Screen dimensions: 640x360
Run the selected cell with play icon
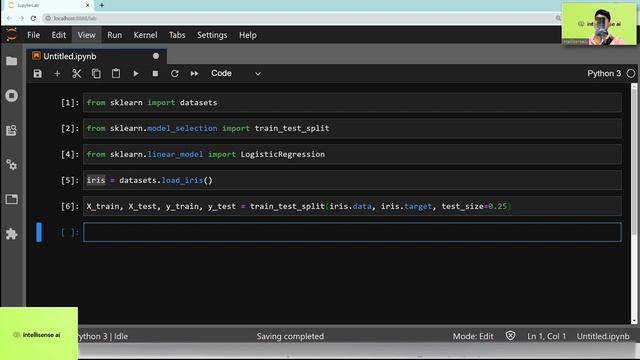(x=136, y=73)
